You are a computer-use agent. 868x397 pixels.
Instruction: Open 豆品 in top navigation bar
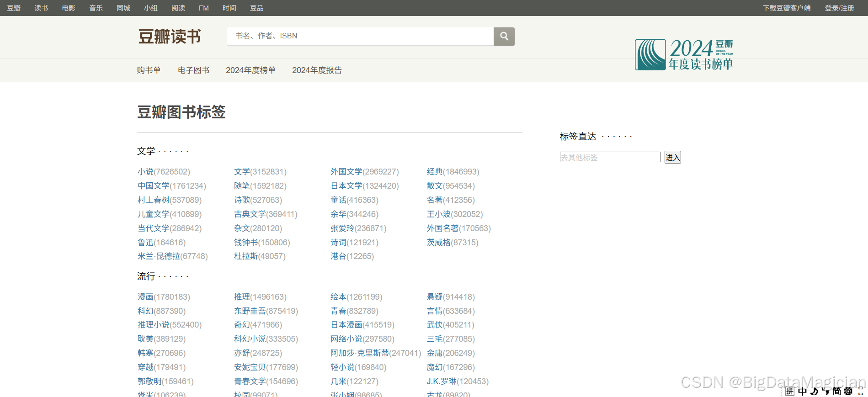click(x=257, y=8)
